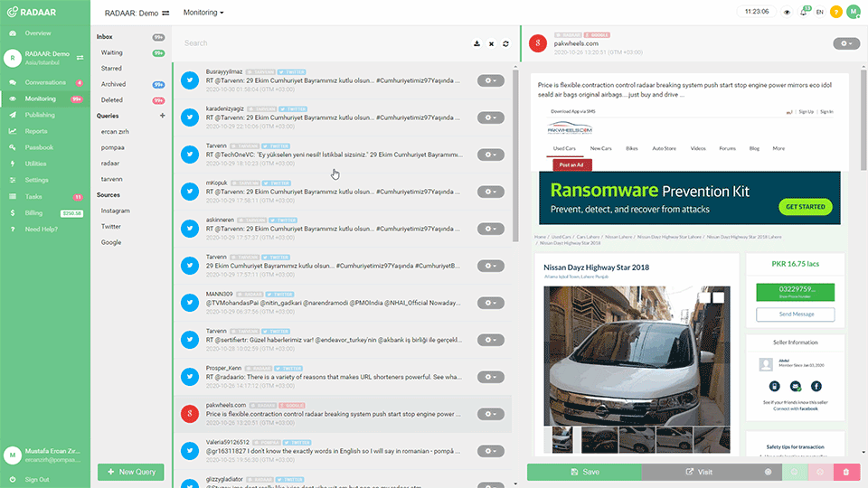
Task: Switch workspace via RADAAR: Demo swap icon
Action: (x=165, y=13)
